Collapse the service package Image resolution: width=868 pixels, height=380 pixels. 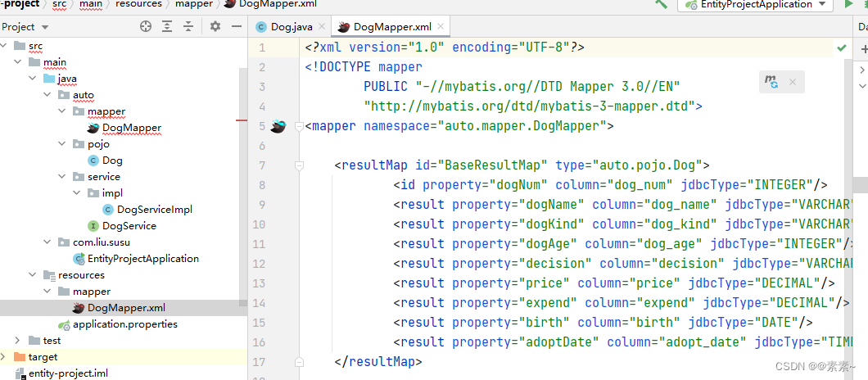click(x=62, y=177)
